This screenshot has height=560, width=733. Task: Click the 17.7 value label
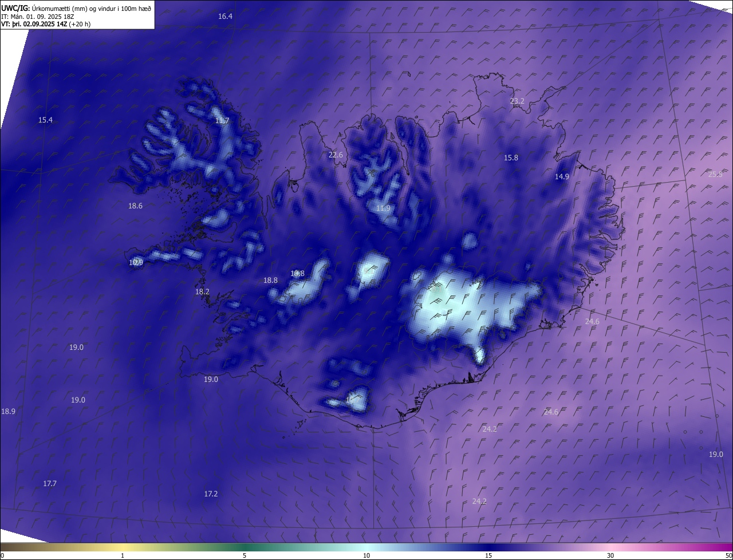[x=50, y=484]
